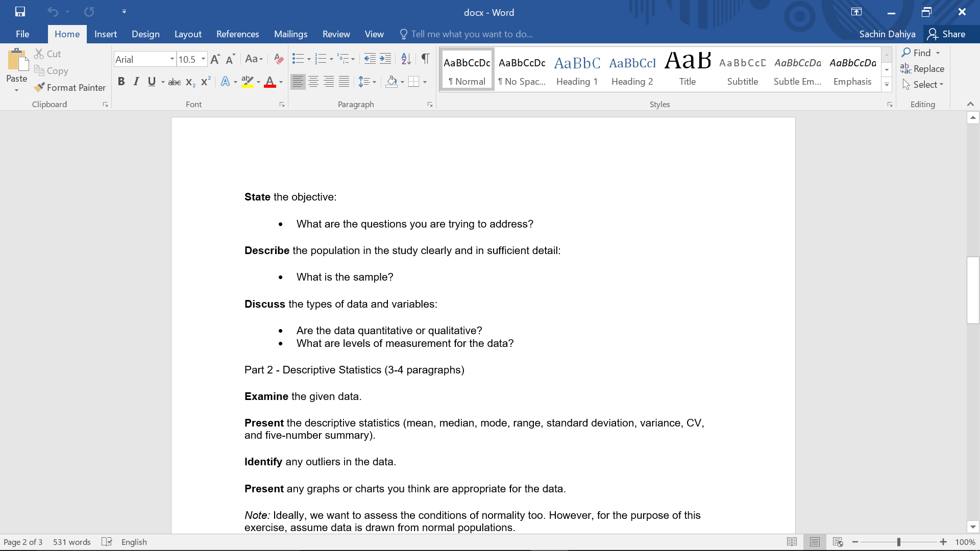Click the Grow Font size icon

tap(215, 59)
